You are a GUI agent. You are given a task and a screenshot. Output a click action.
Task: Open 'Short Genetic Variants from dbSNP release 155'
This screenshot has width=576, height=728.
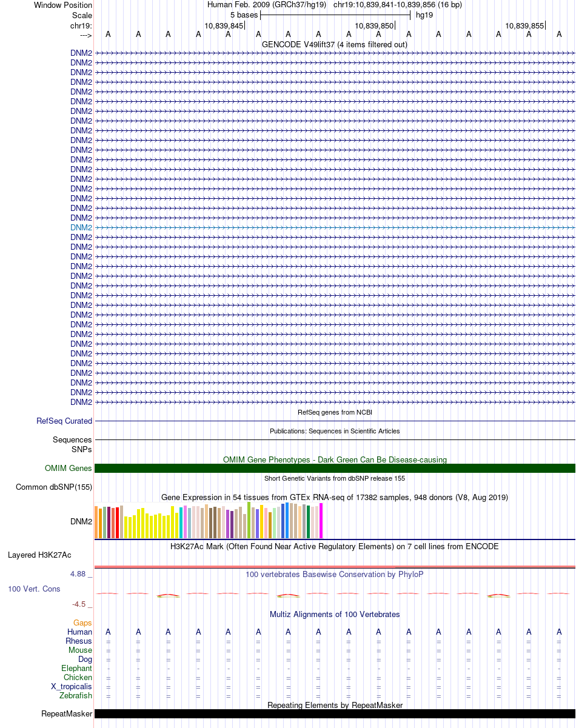coord(335,478)
